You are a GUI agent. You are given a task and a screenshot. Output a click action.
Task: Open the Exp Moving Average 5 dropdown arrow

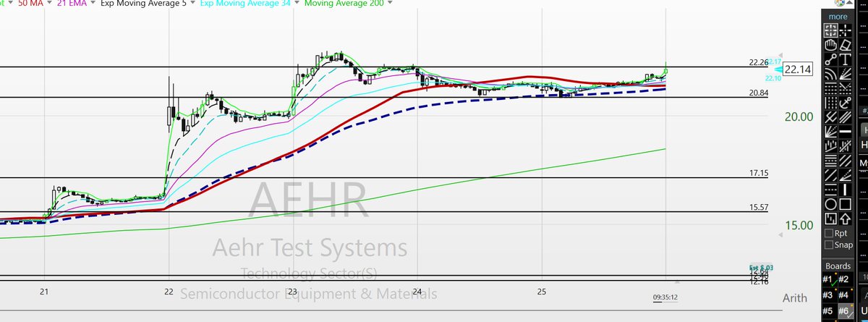[192, 4]
